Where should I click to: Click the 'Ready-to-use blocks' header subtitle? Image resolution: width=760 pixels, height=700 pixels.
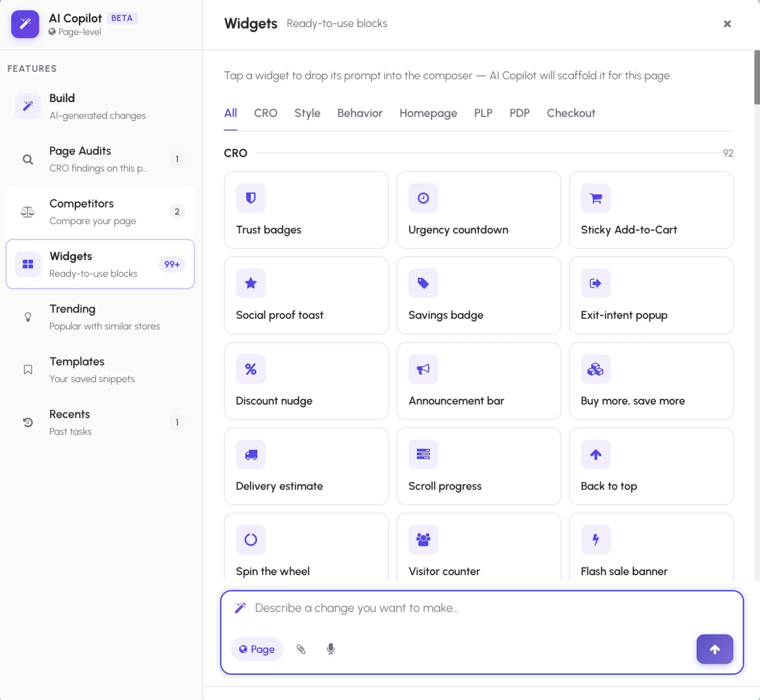(337, 23)
